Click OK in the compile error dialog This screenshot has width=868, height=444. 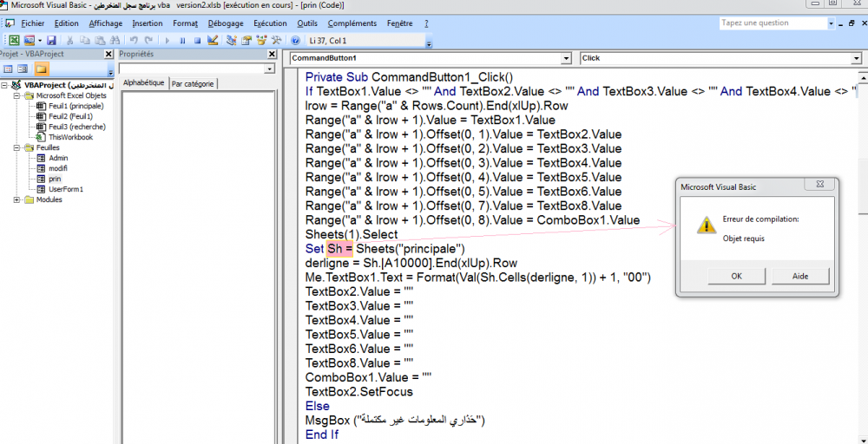736,276
